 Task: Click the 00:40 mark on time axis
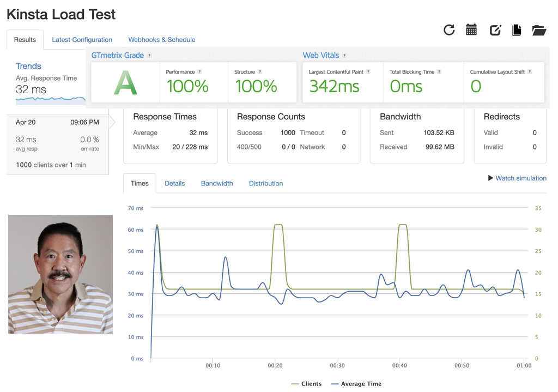(x=399, y=365)
